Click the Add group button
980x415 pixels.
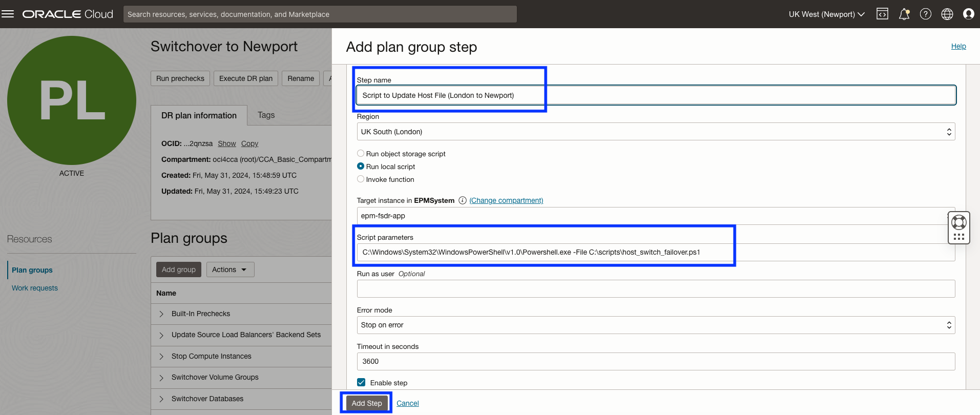coord(179,269)
